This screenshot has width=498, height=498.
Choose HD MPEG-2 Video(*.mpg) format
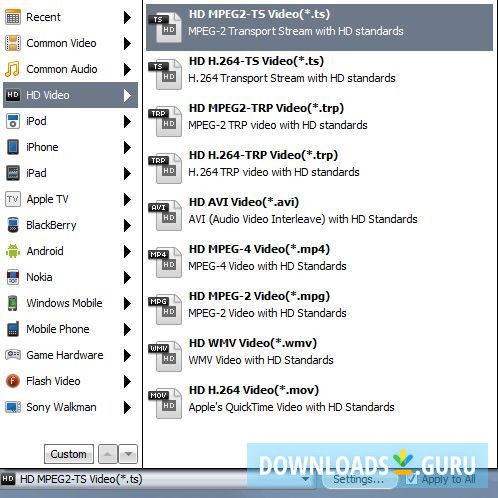point(319,309)
